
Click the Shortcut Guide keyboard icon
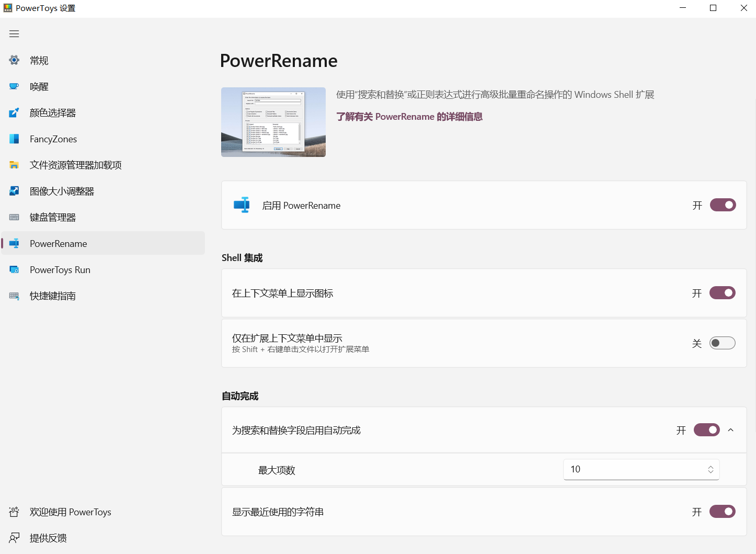pos(14,296)
